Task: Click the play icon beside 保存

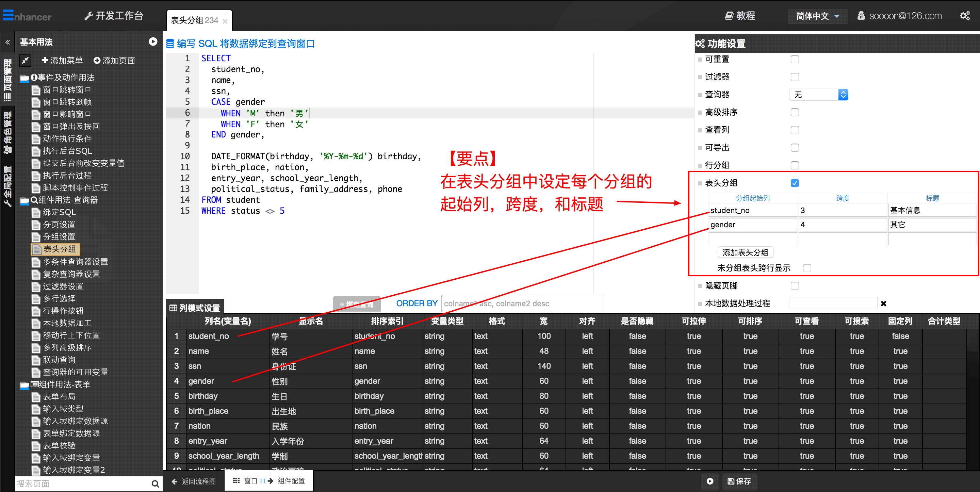Action: point(709,481)
